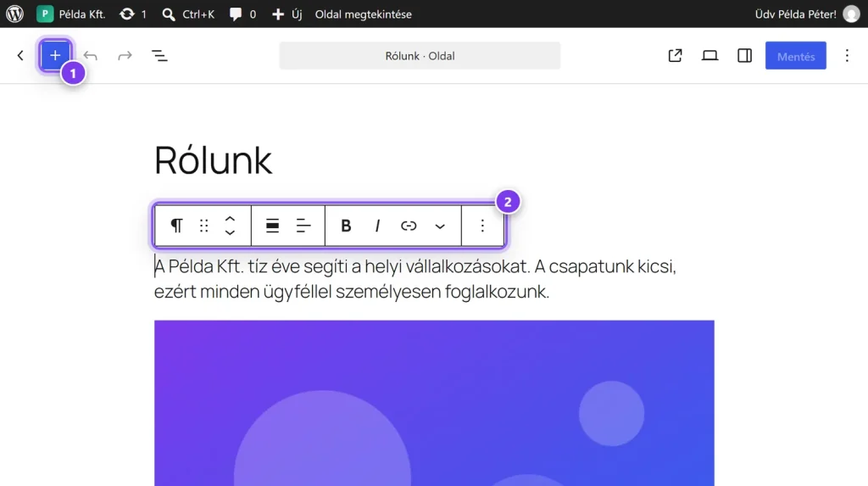Click Oldal megtekintése link
Image resolution: width=868 pixels, height=486 pixels.
click(363, 14)
